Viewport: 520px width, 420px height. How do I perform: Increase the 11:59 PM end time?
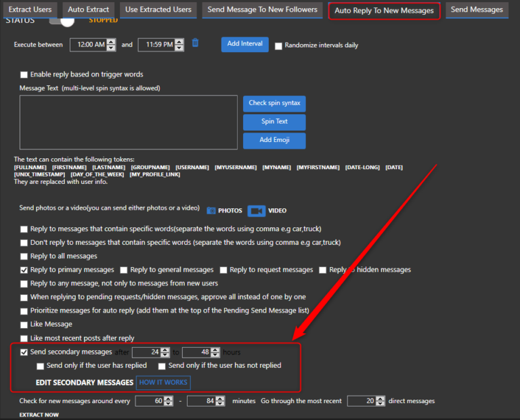pos(179,42)
